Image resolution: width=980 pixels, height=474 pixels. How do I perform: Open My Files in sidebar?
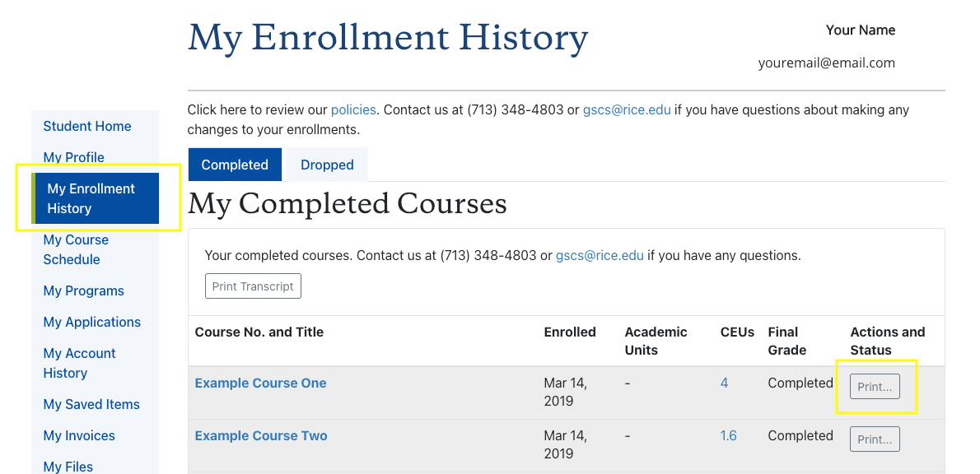(x=68, y=466)
